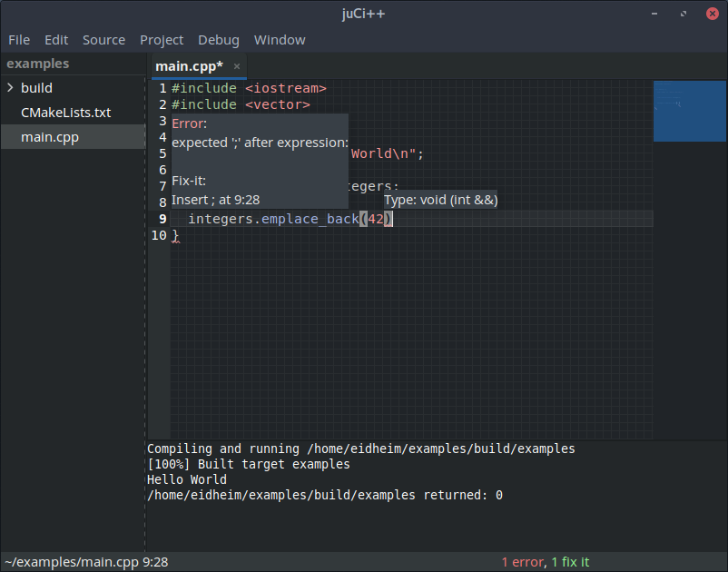Close the main.cpp tab with x

coord(237,66)
